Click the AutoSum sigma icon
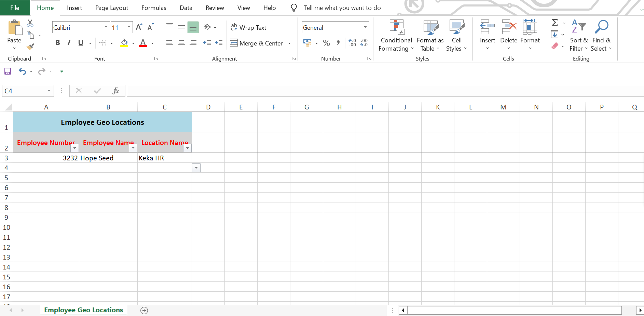Viewport: 644px width, 316px height. 555,23
